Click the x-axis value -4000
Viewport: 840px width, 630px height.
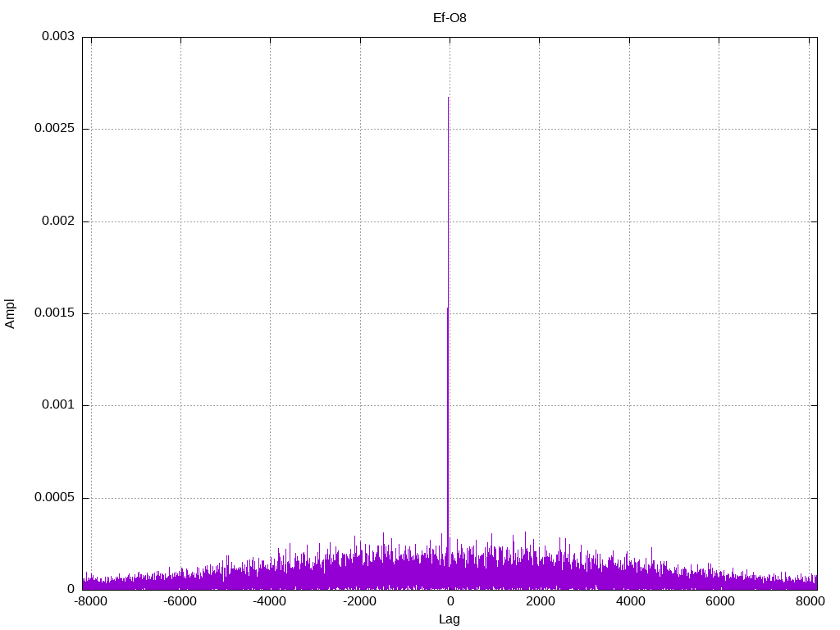click(269, 601)
